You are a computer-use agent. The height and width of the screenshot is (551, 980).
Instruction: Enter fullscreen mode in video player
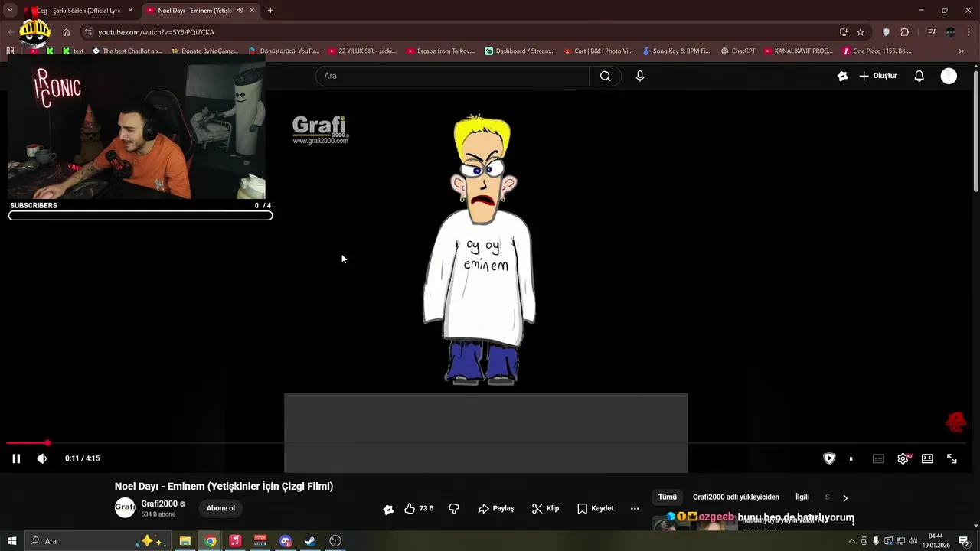[952, 458]
